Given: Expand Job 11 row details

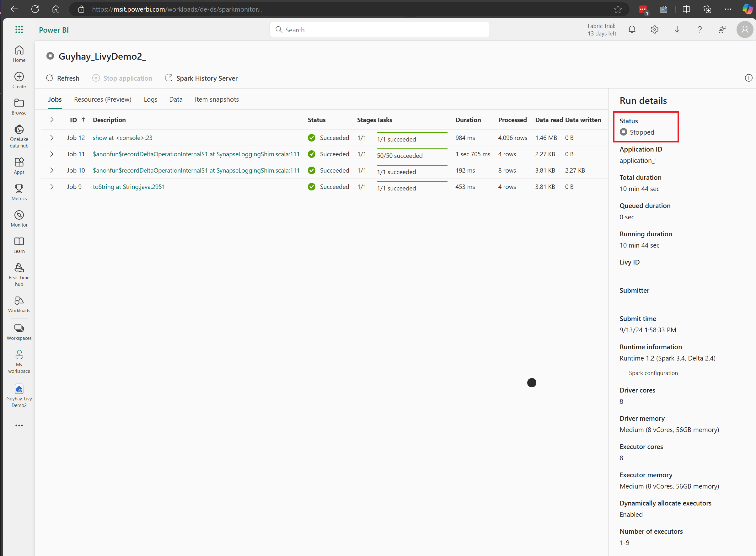Looking at the screenshot, I should [x=52, y=154].
